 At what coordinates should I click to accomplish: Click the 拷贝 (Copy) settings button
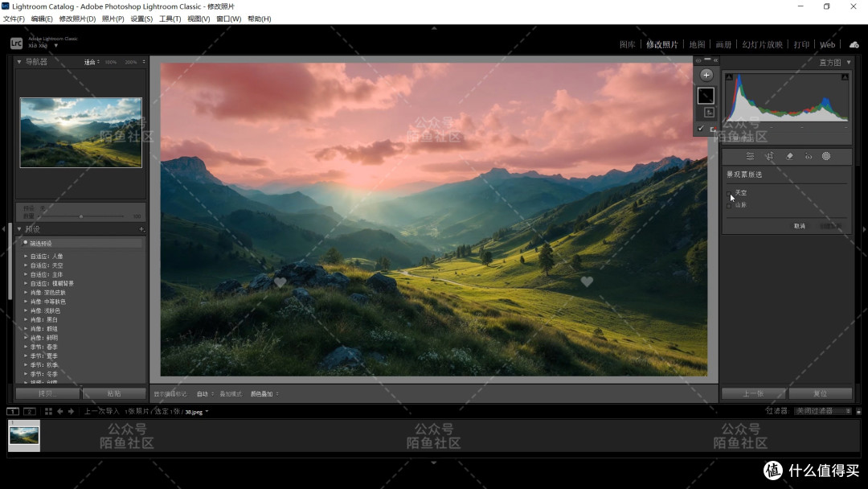(x=47, y=393)
